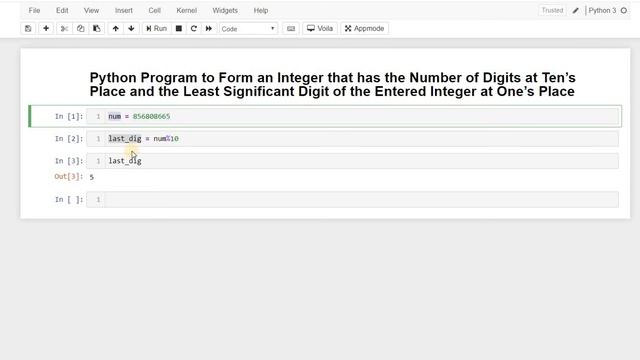Switch to Appmode
This screenshot has width=640, height=360.
tap(364, 29)
